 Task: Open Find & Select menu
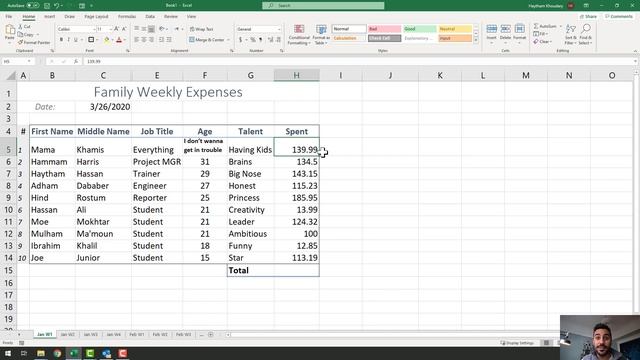click(585, 34)
